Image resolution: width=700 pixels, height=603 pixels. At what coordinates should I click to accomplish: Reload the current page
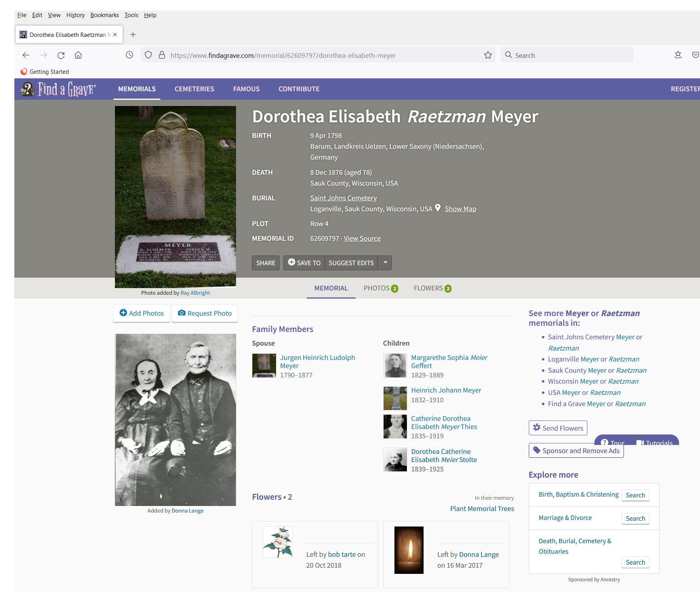(x=61, y=55)
